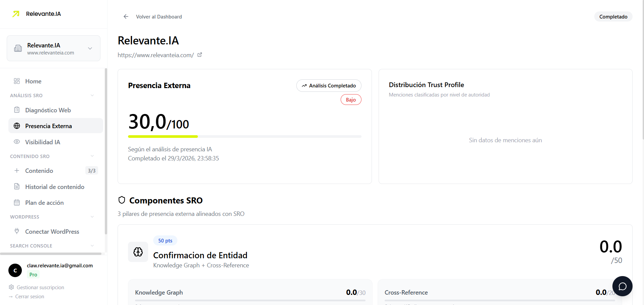Switch to Diagnóstico Web
644x305 pixels.
click(x=48, y=110)
